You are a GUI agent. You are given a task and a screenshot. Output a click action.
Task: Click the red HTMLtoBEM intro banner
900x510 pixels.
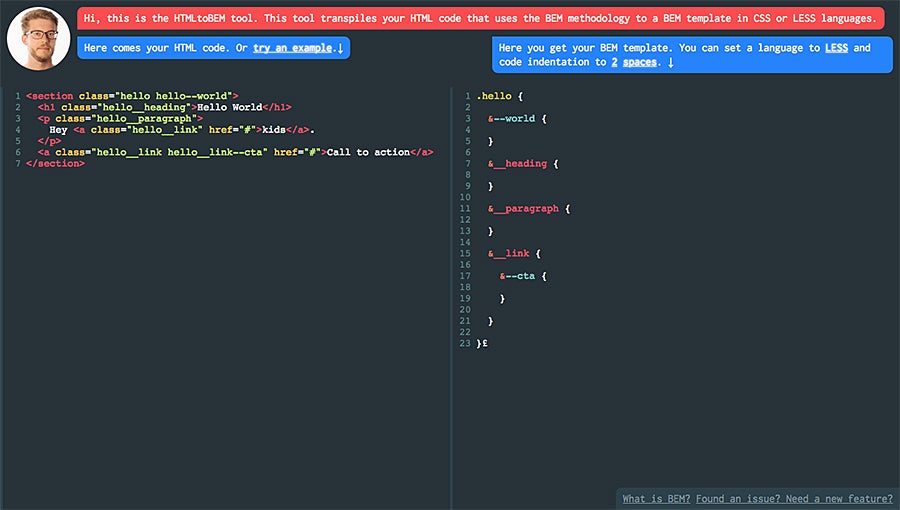(480, 18)
